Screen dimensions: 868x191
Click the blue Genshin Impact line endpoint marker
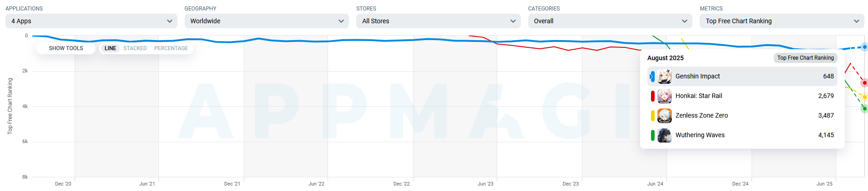[864, 47]
